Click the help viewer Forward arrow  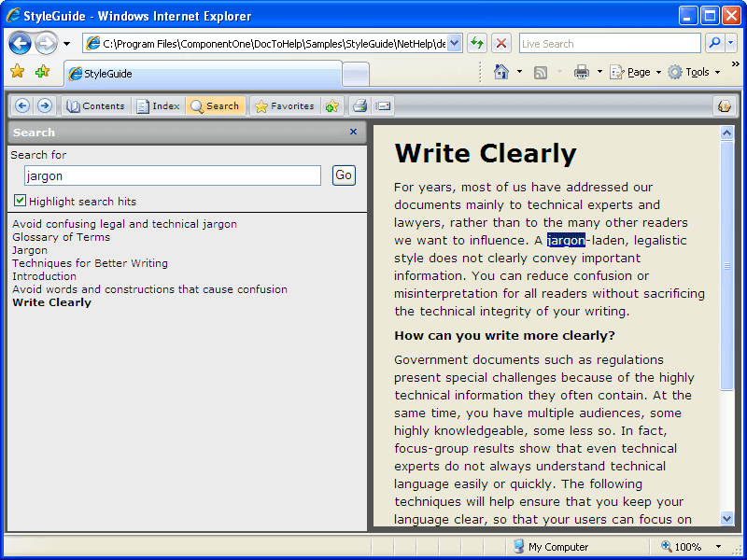[x=45, y=105]
